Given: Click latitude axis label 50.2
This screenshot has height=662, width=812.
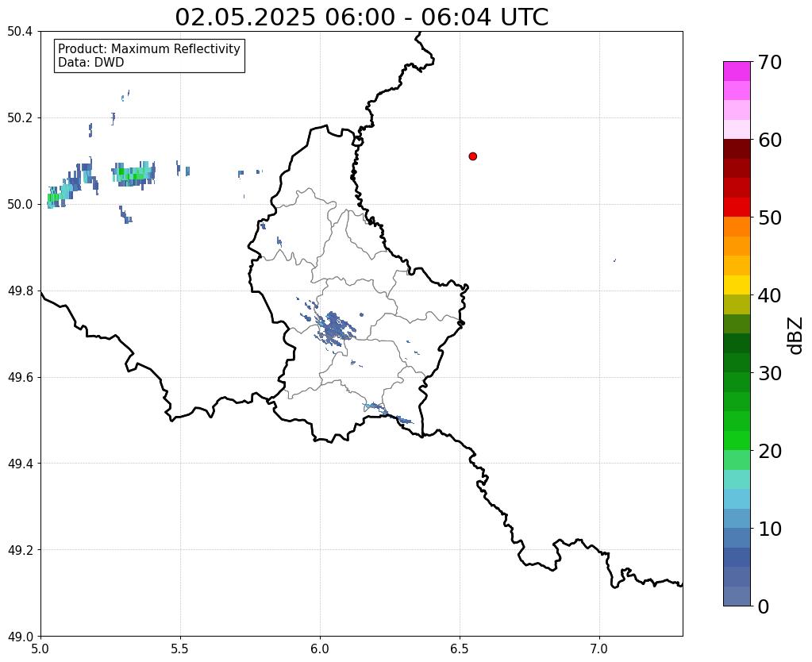Looking at the screenshot, I should pyautogui.click(x=20, y=118).
